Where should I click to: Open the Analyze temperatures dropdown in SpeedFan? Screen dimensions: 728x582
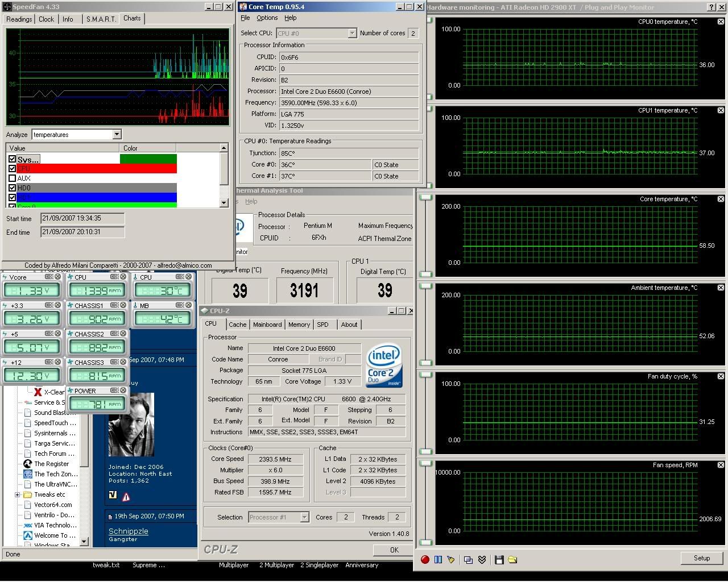pyautogui.click(x=117, y=135)
